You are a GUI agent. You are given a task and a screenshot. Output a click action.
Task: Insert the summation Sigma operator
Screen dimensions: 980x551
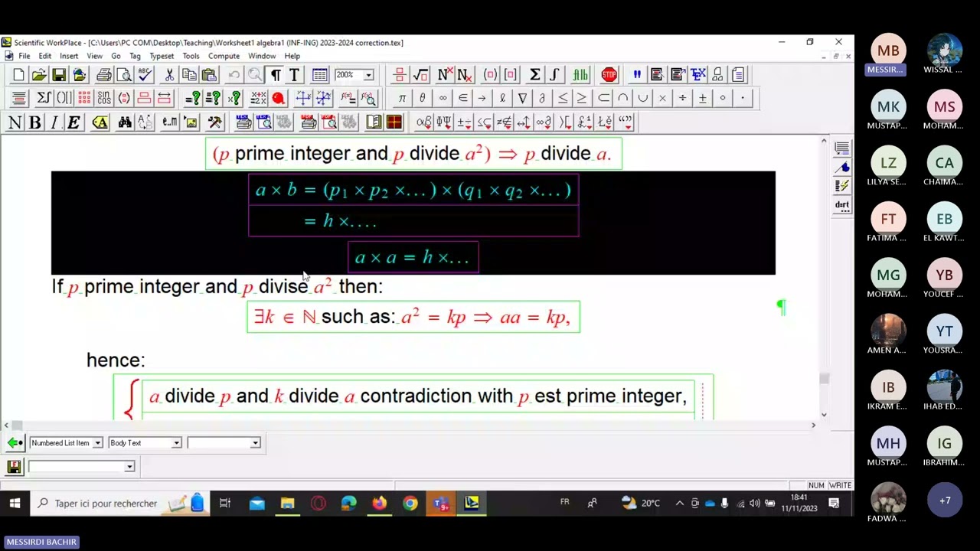534,75
